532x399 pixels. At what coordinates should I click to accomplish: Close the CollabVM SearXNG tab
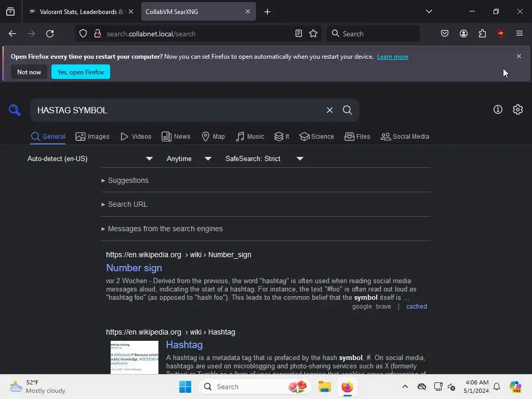248,11
